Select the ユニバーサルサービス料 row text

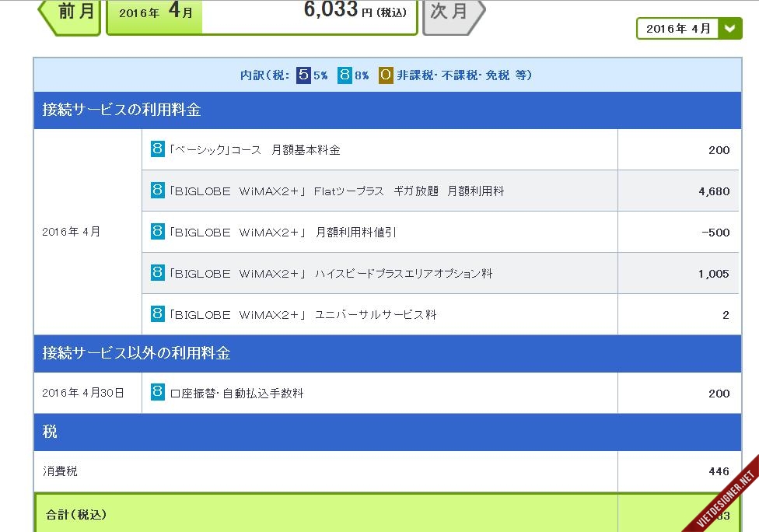[x=303, y=315]
